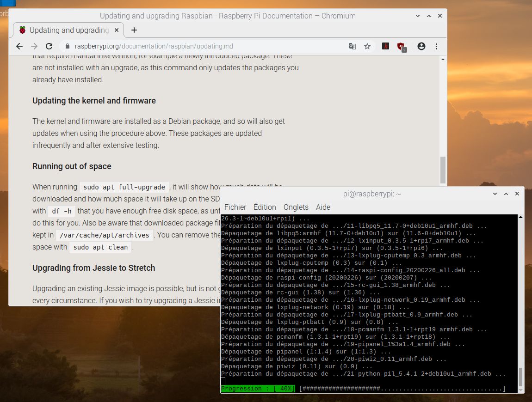The width and height of the screenshot is (532, 402).
Task: Click terminal line about python-pil_5.4.1-2
Action: point(363,374)
